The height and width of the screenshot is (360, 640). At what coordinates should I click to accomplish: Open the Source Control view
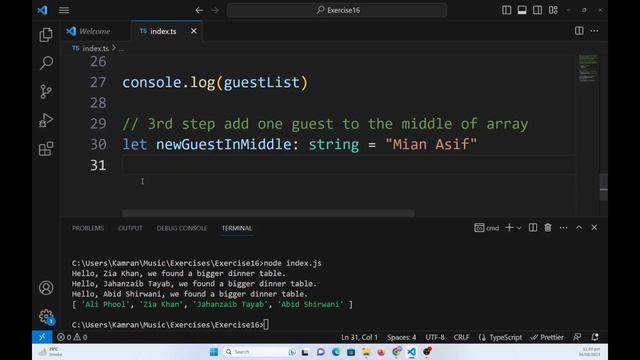click(46, 91)
